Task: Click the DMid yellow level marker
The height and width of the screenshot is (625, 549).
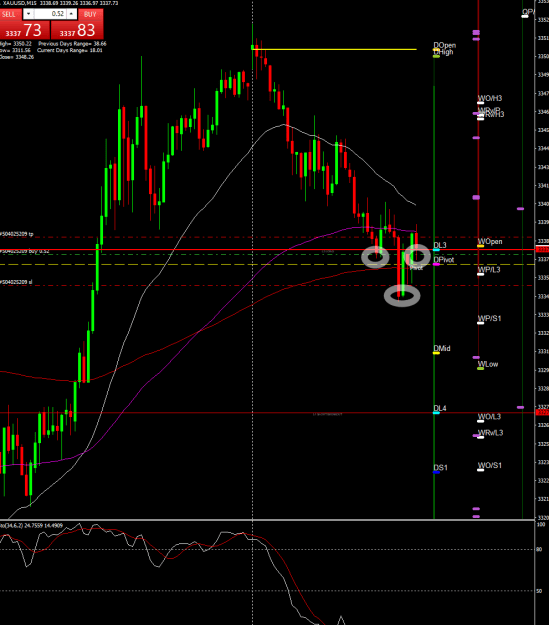Action: pyautogui.click(x=436, y=353)
